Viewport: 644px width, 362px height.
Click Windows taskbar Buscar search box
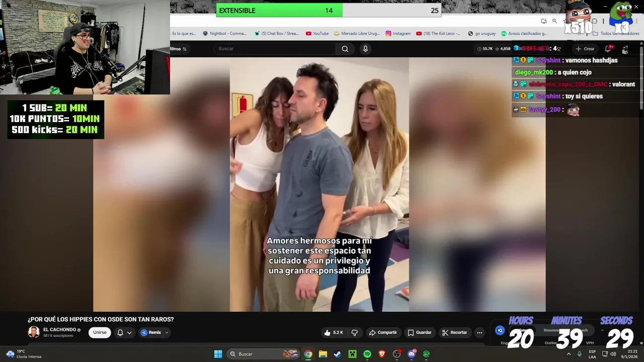[x=263, y=354]
